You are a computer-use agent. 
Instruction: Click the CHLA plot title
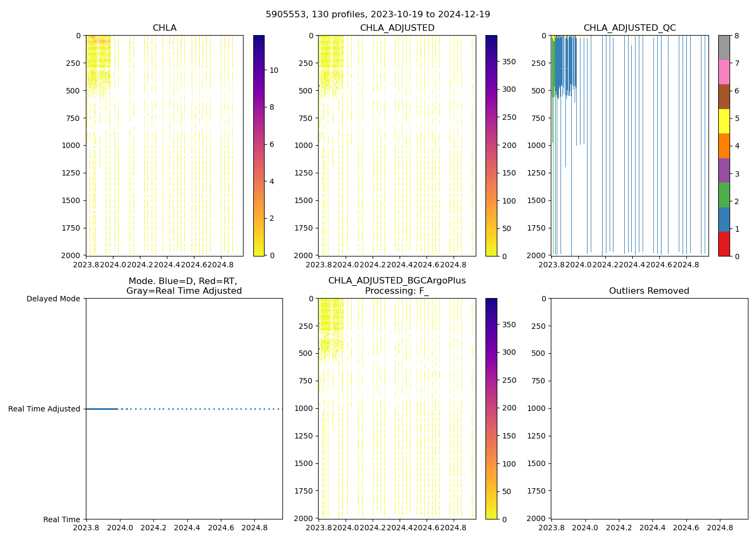click(x=164, y=28)
